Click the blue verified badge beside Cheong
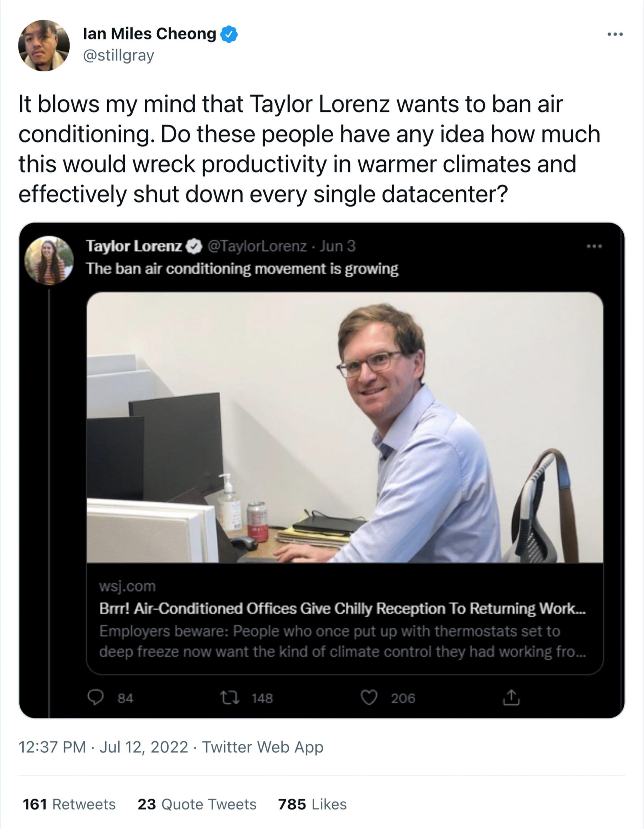This screenshot has height=829, width=644. click(x=229, y=34)
